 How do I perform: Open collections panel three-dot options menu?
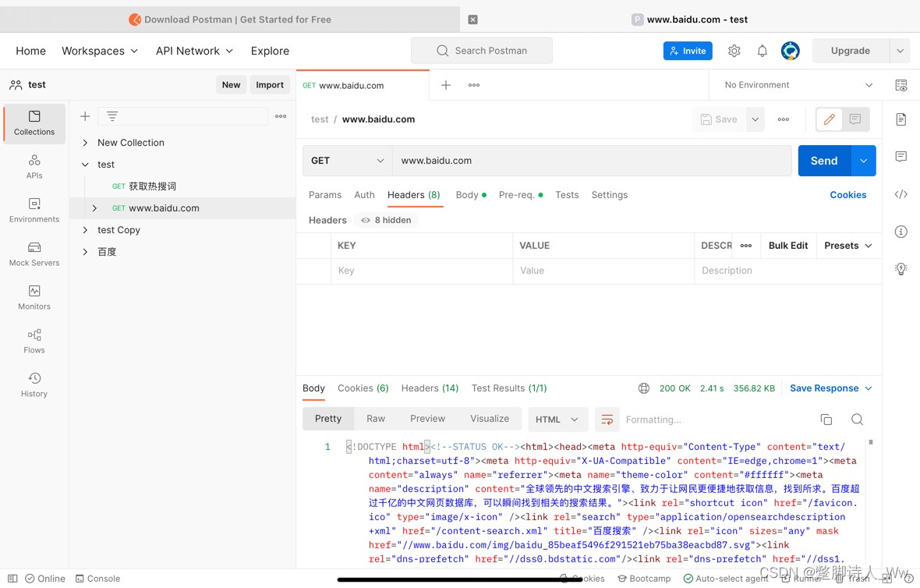pyautogui.click(x=281, y=116)
